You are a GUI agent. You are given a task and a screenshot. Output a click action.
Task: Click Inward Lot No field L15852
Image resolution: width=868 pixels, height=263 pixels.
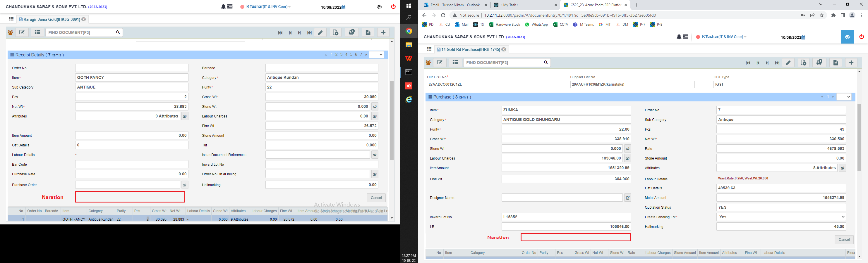[x=566, y=217]
